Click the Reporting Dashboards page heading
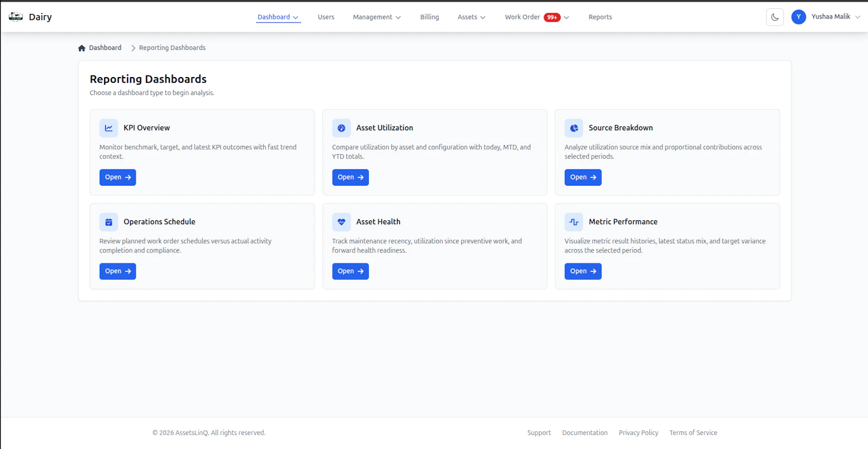 (x=148, y=79)
